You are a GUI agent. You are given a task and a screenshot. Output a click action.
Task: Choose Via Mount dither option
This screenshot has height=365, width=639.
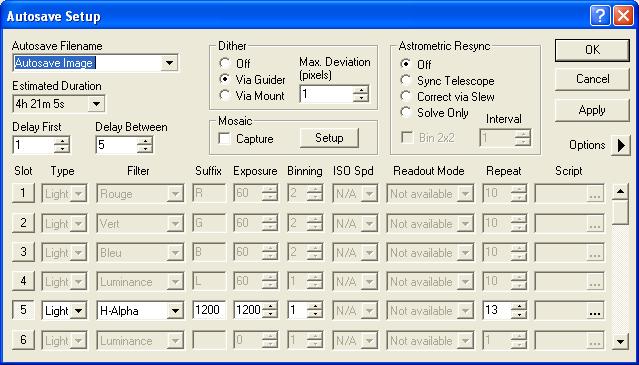pyautogui.click(x=225, y=96)
